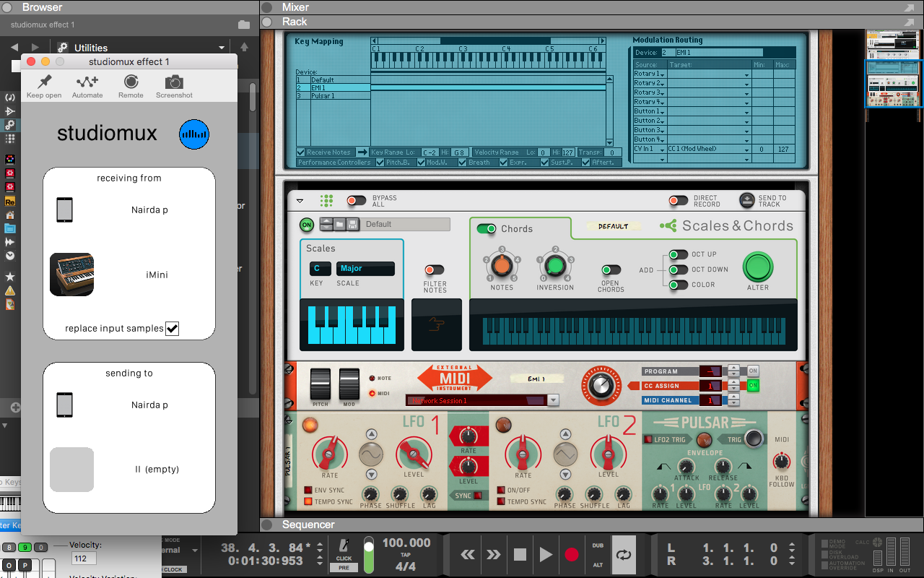This screenshot has width=924, height=578.
Task: Open the Utilities gear icon in browser sidebar
Action: [10, 124]
